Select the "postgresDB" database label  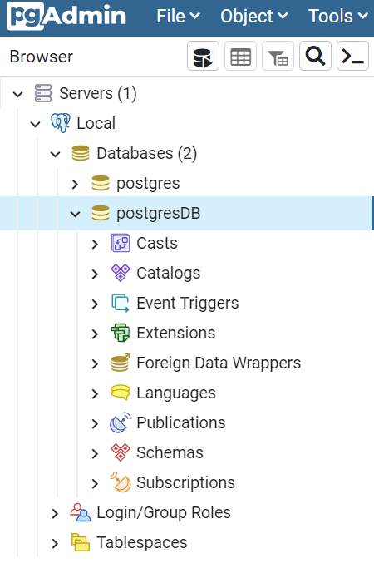point(159,214)
